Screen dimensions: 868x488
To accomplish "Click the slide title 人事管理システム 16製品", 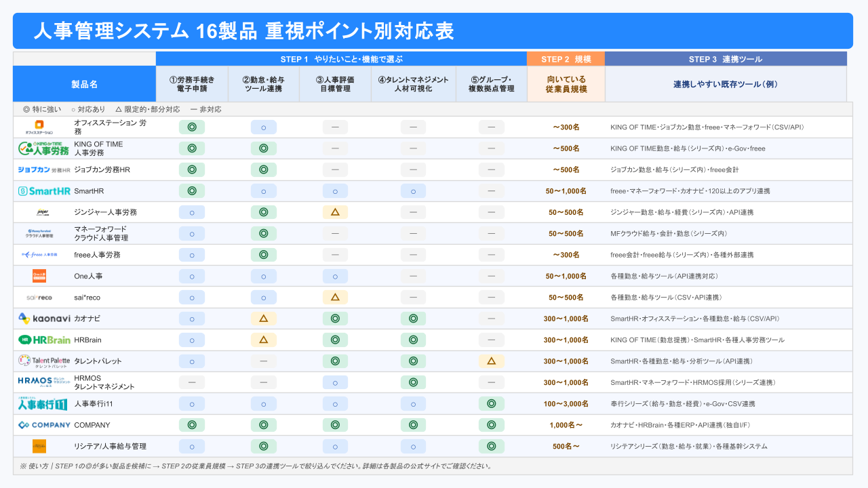I will click(243, 31).
